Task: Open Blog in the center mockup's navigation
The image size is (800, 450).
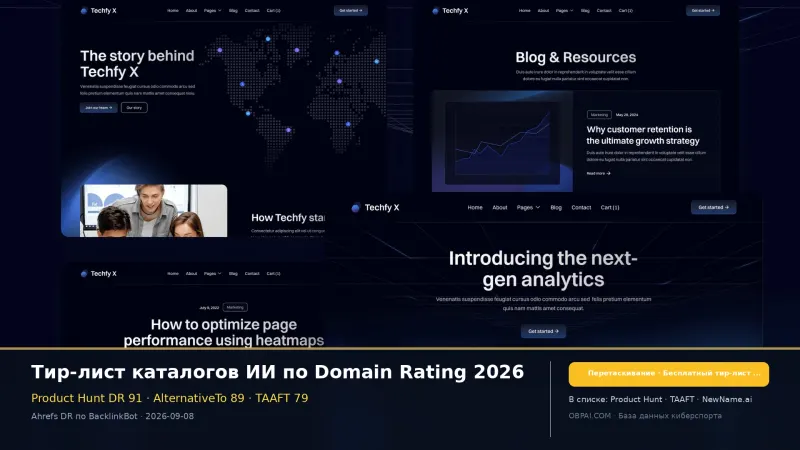Action: (556, 208)
